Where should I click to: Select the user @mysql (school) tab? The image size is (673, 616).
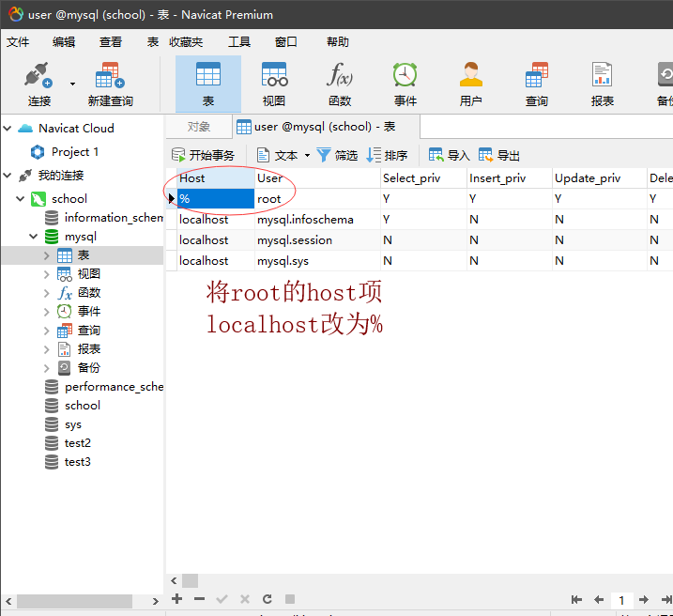tap(326, 127)
